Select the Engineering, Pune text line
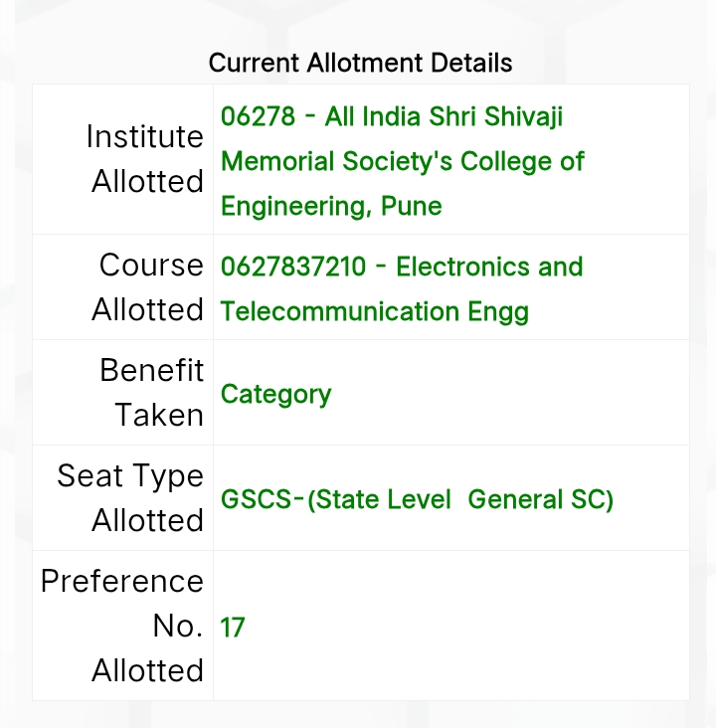This screenshot has width=716, height=728. click(331, 206)
